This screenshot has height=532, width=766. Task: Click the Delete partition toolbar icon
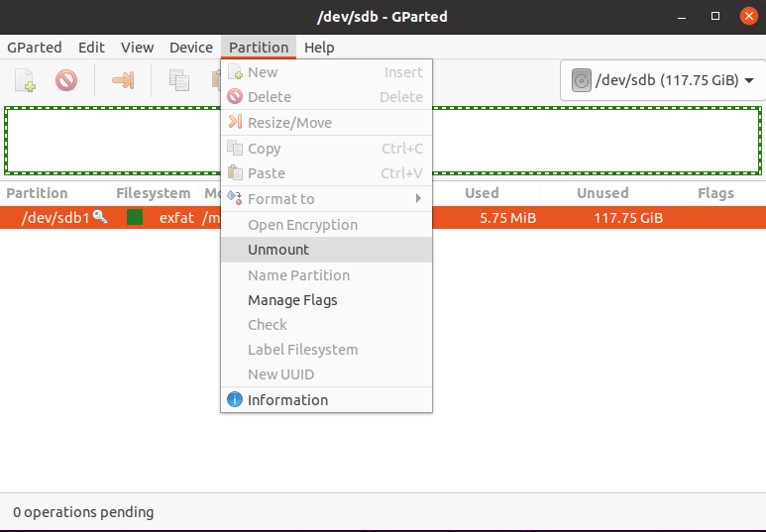[x=66, y=80]
